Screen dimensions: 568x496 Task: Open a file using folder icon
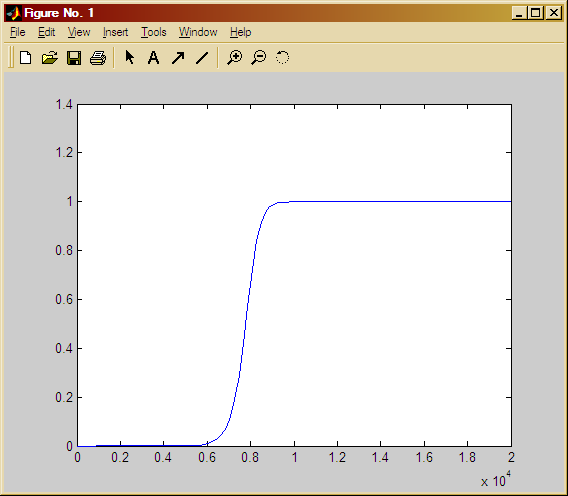pos(50,58)
